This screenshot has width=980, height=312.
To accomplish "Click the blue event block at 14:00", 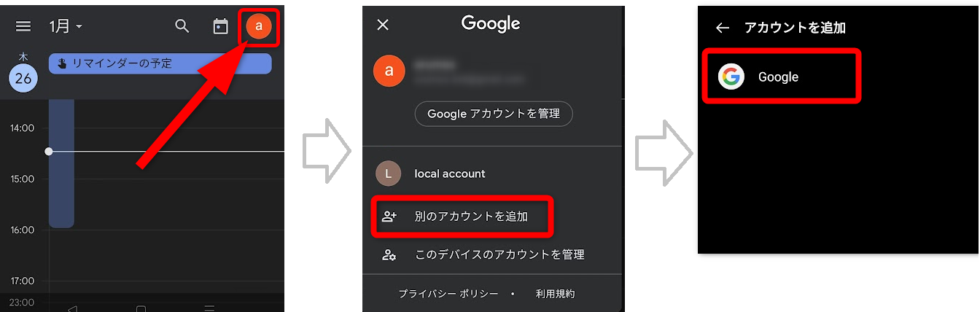I will (61, 164).
